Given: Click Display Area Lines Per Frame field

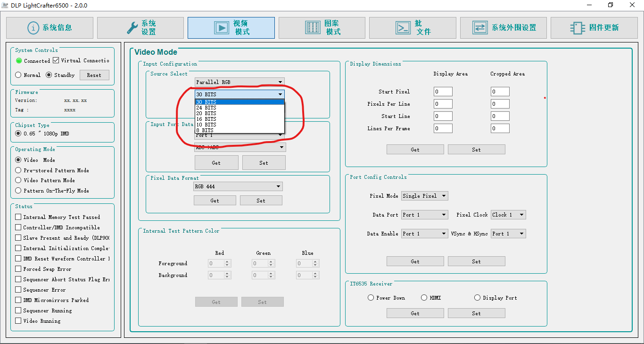Looking at the screenshot, I should [x=443, y=128].
